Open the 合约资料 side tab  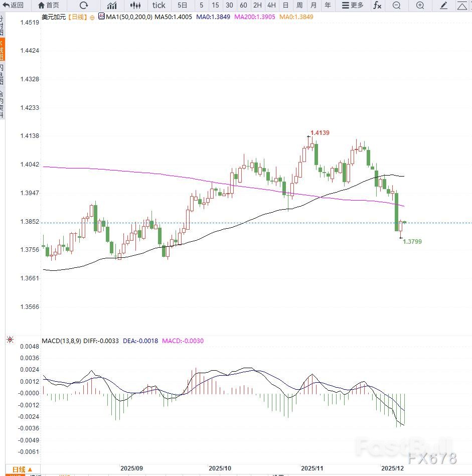2,104
